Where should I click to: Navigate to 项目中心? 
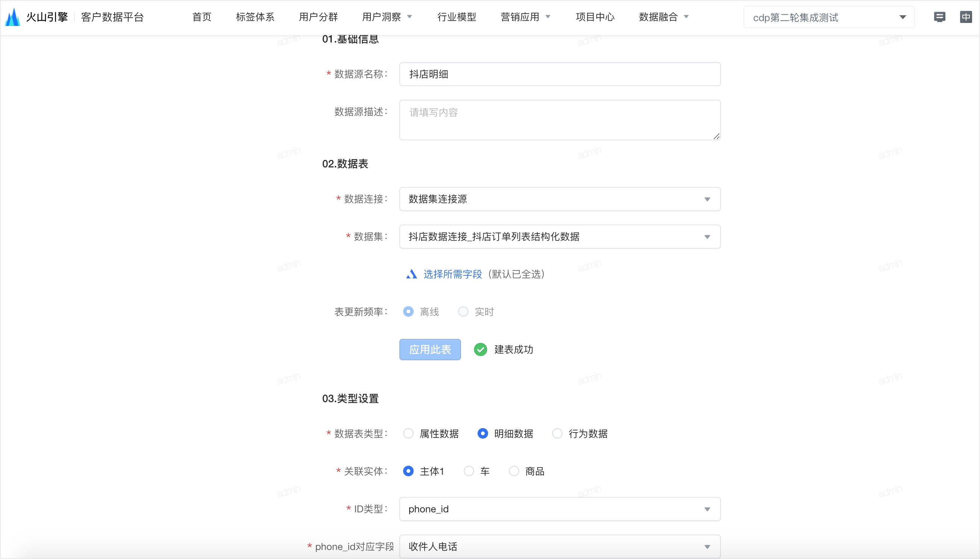tap(595, 17)
